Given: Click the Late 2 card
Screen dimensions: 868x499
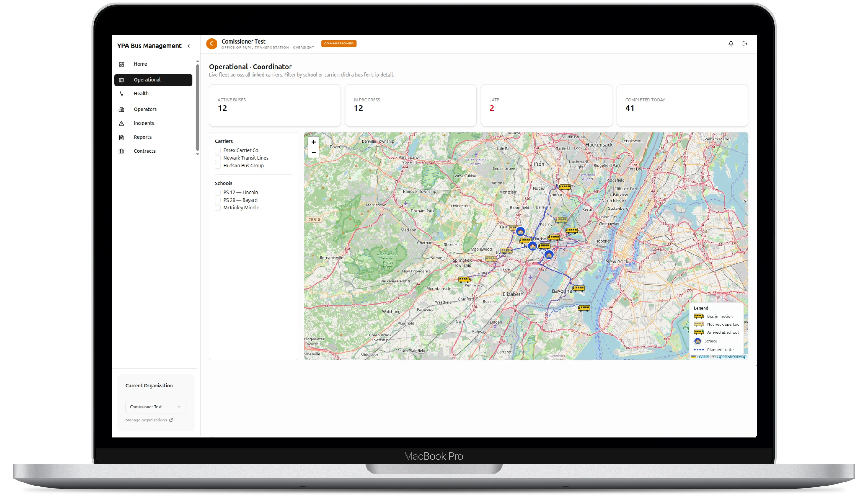Looking at the screenshot, I should pyautogui.click(x=546, y=106).
